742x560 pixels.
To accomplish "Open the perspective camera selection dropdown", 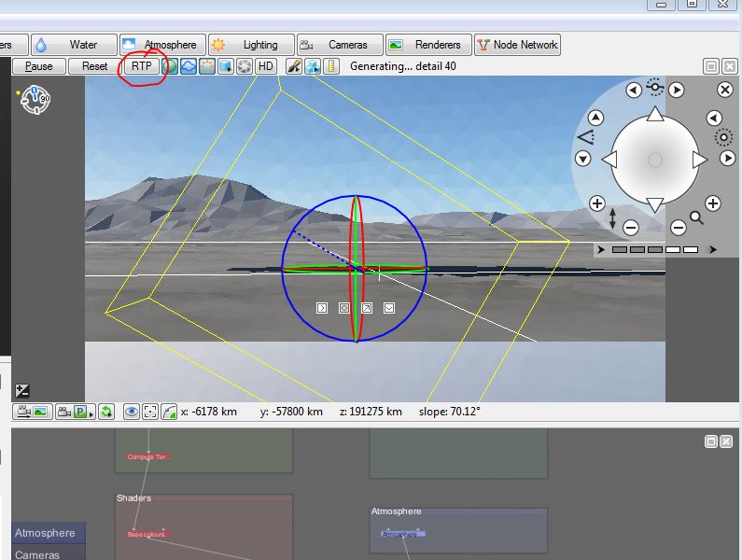I will click(x=75, y=412).
